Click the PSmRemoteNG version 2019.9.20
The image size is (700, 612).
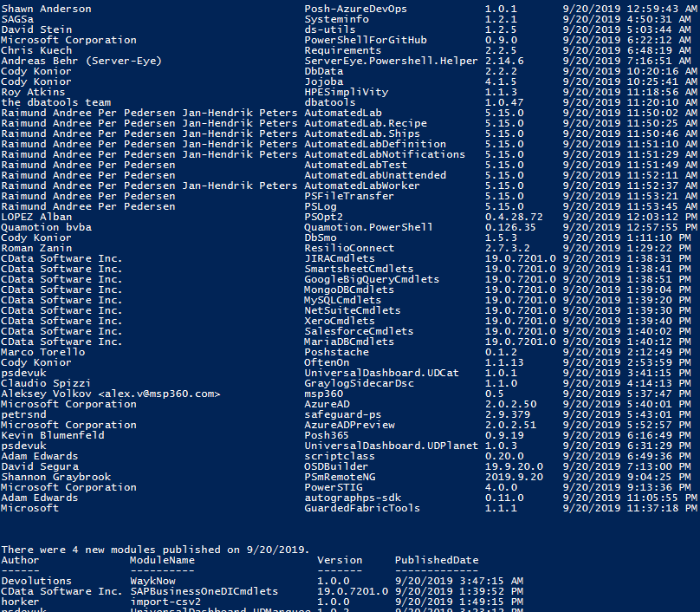tap(515, 477)
